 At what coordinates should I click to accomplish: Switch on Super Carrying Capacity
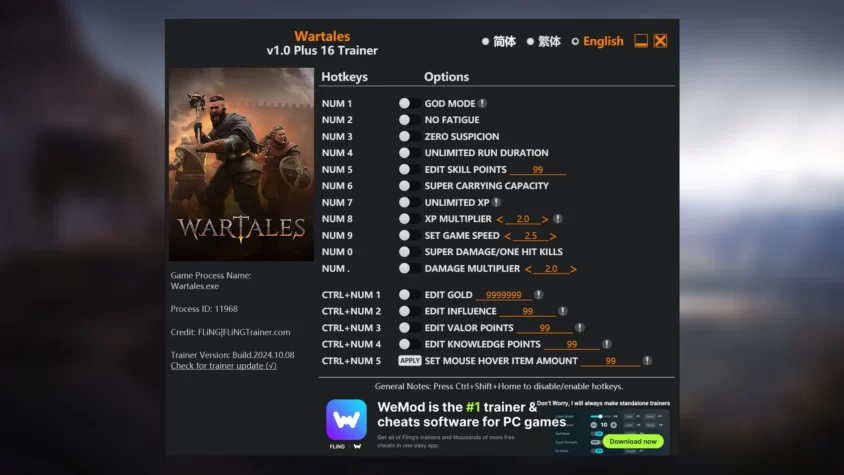(x=409, y=186)
